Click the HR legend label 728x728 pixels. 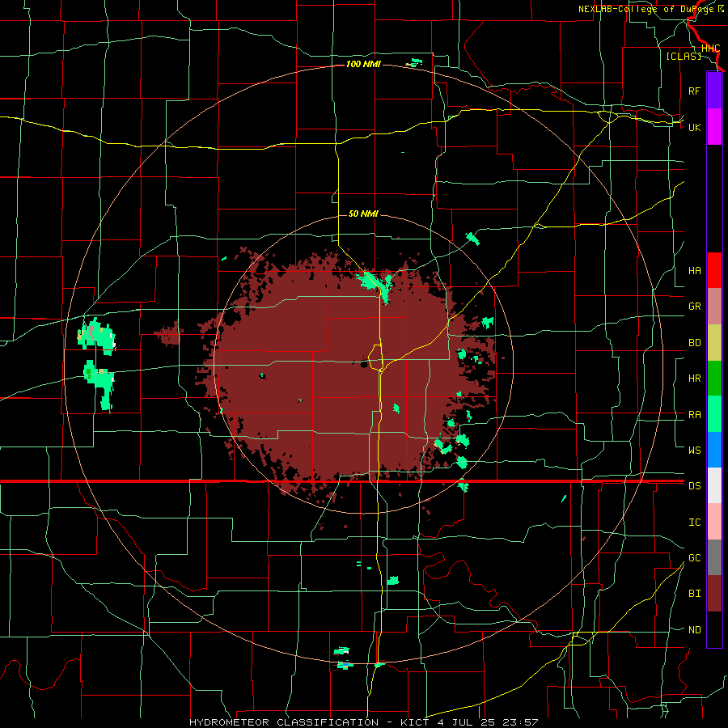point(694,379)
